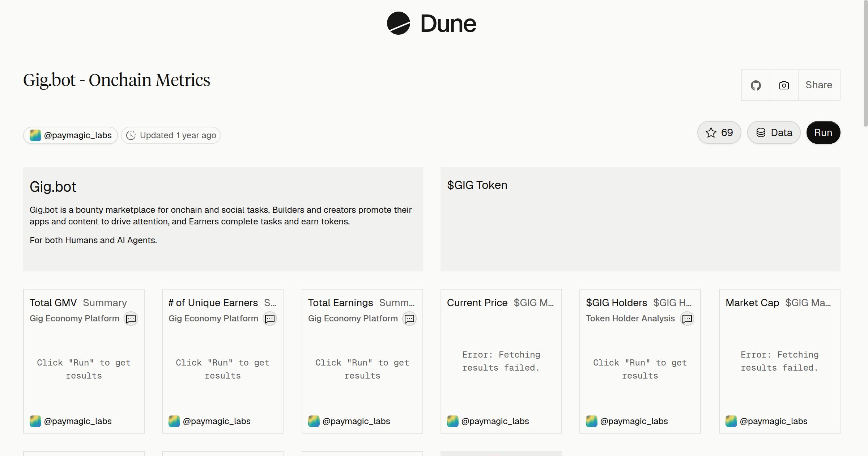This screenshot has width=868, height=456.
Task: Open the # of Unique Earners title
Action: 213,303
